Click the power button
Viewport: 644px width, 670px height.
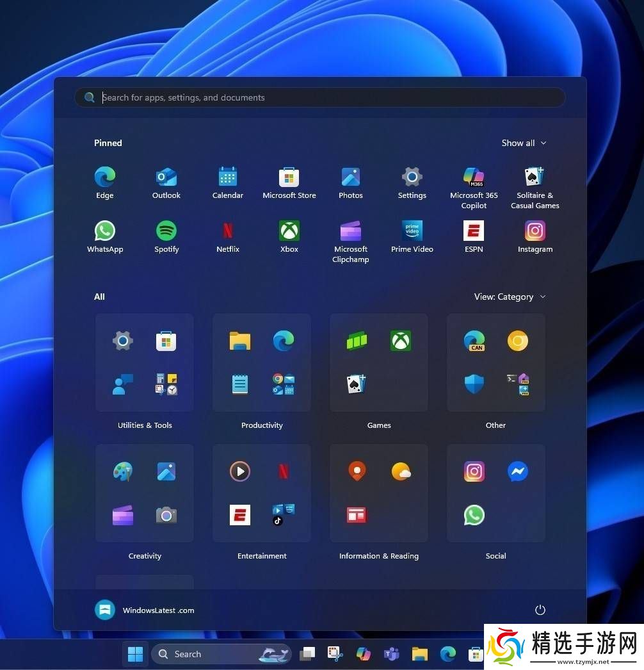540,610
